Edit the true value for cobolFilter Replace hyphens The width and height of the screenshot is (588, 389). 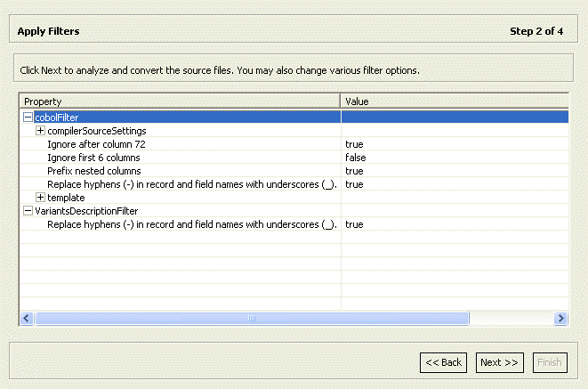tap(455, 184)
